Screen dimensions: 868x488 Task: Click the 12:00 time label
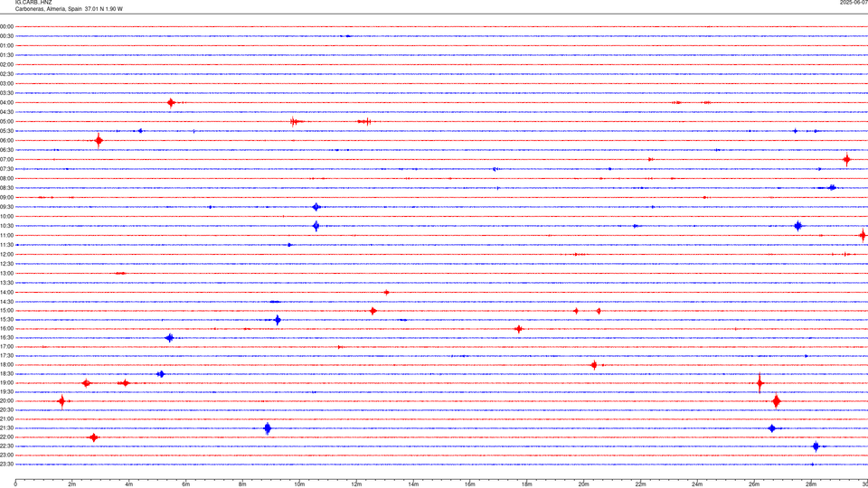(x=6, y=254)
